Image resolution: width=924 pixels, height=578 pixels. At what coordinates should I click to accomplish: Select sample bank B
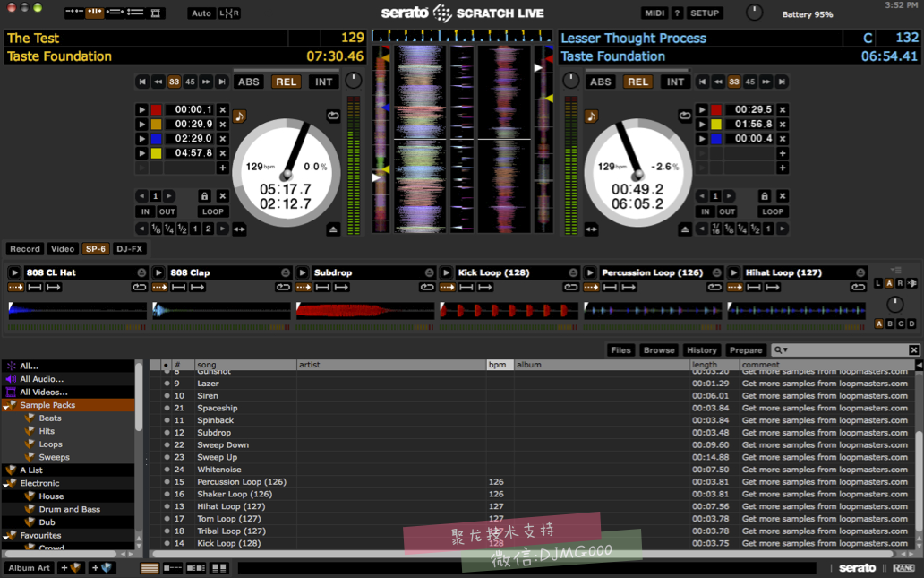click(890, 324)
